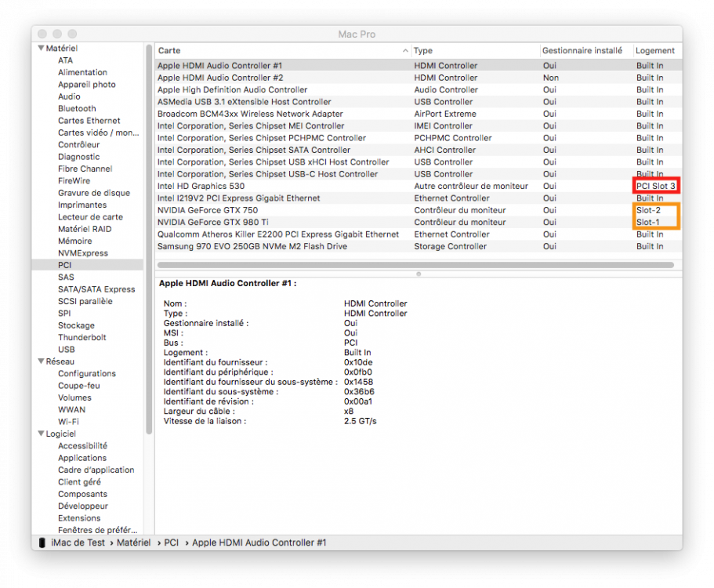
Task: Select the highlighted PCI sidebar entry
Action: pyautogui.click(x=88, y=265)
